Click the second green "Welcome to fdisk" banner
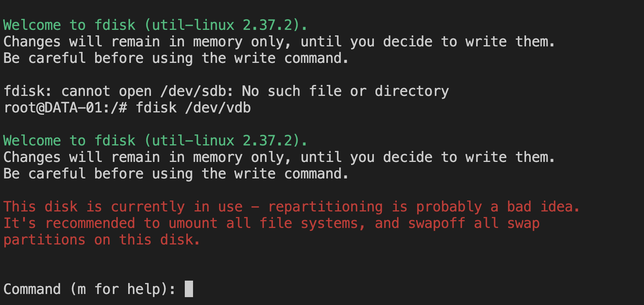 (x=69, y=141)
